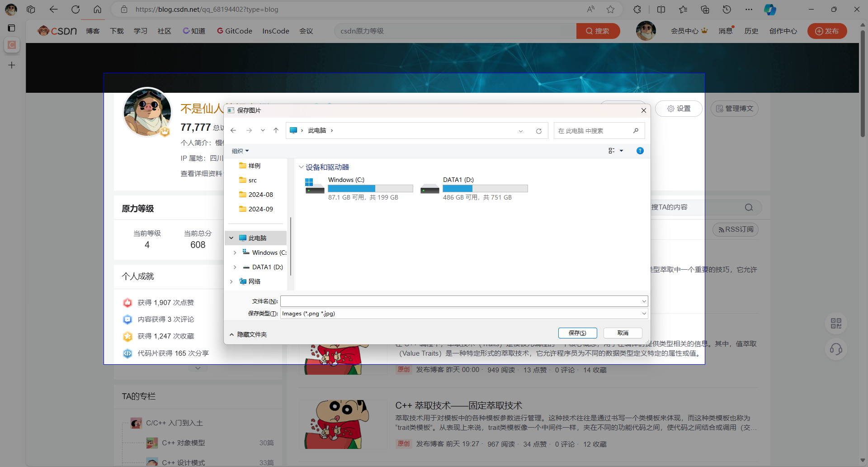Open 博客 in CSDN nav
The width and height of the screenshot is (868, 467).
[x=93, y=31]
